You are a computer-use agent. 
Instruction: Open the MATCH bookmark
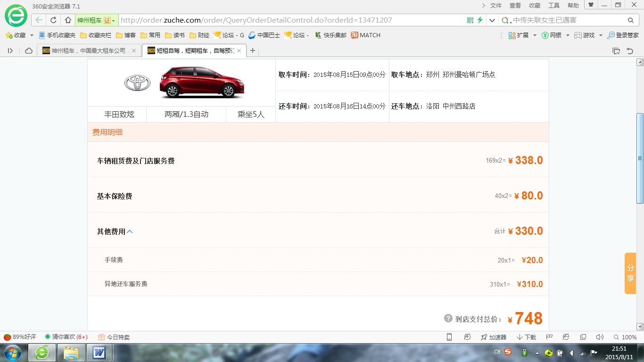366,35
